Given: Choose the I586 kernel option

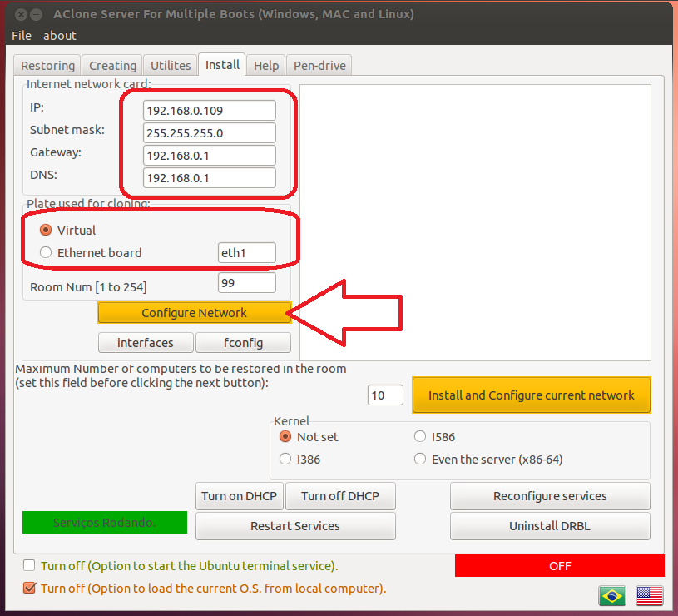Looking at the screenshot, I should [420, 436].
